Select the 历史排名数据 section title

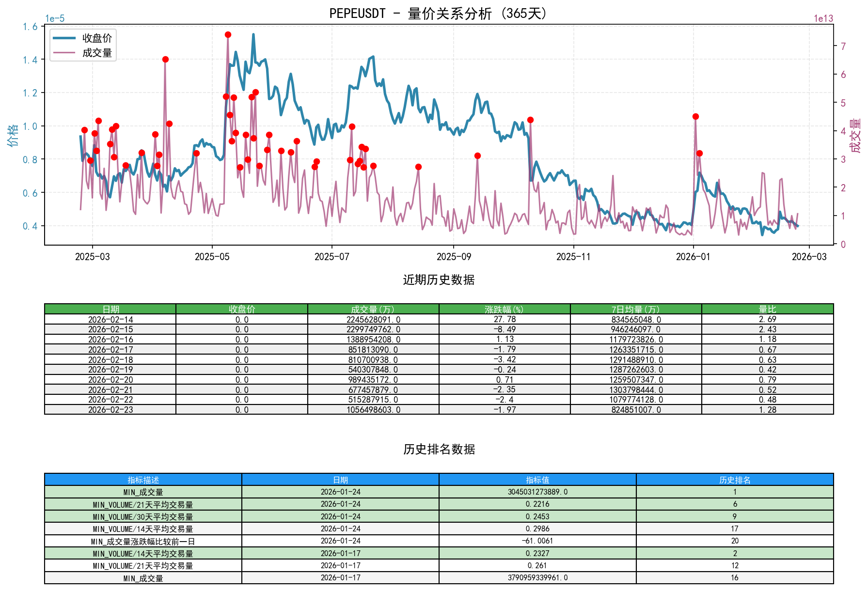pos(438,449)
